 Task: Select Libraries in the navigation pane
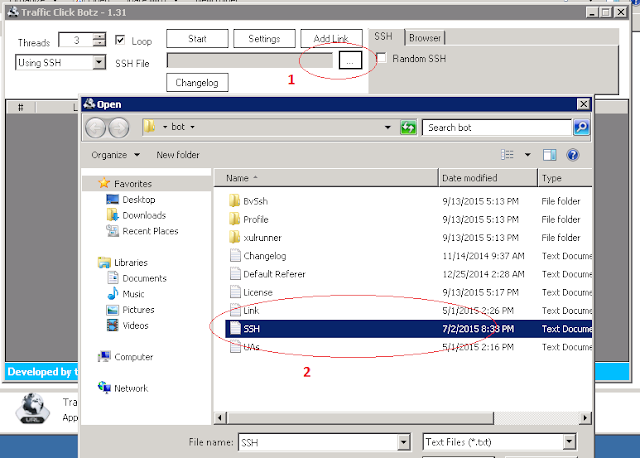tap(131, 262)
